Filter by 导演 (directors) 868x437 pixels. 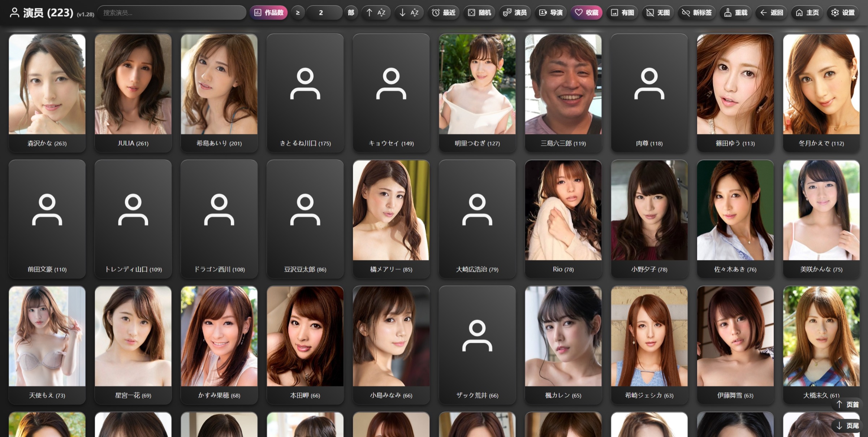pyautogui.click(x=550, y=13)
